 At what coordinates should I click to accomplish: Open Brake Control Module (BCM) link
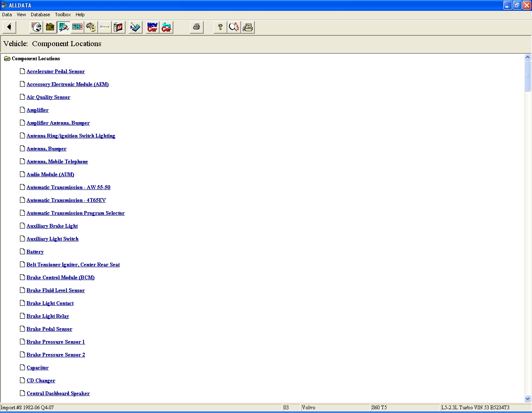tap(61, 278)
